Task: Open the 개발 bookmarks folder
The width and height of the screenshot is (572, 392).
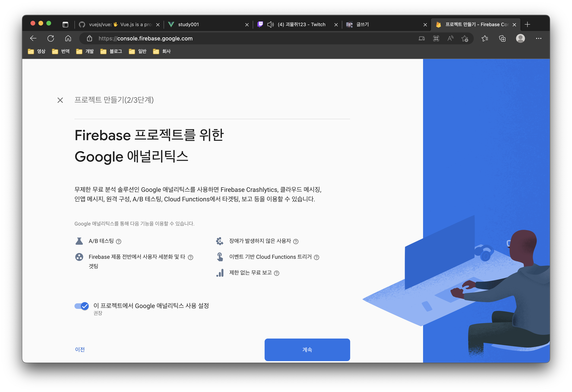Action: (85, 51)
